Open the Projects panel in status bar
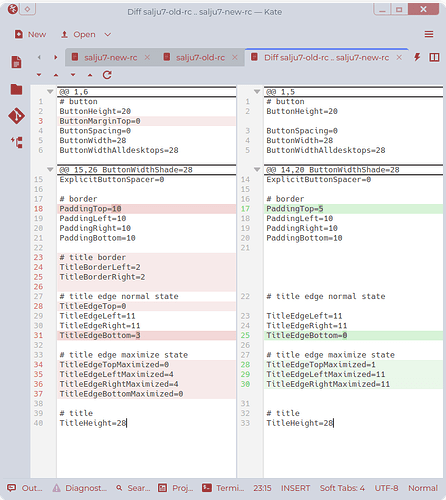The image size is (446, 500). [x=176, y=488]
